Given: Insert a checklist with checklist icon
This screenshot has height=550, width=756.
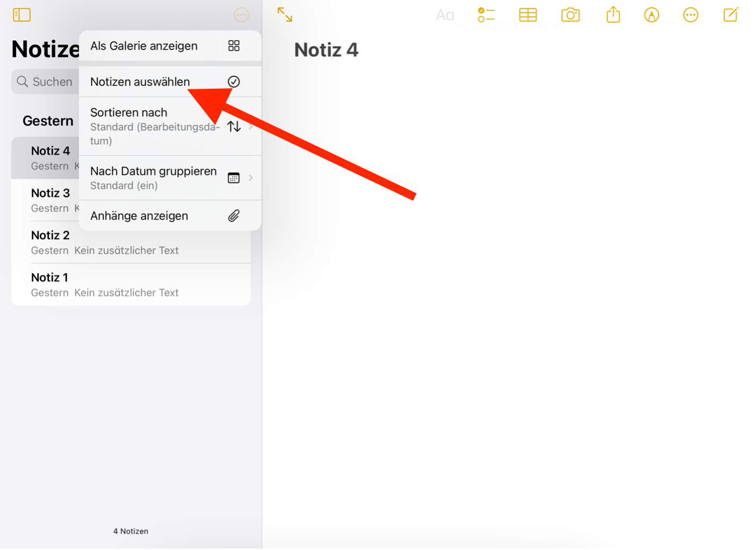Looking at the screenshot, I should (x=486, y=15).
